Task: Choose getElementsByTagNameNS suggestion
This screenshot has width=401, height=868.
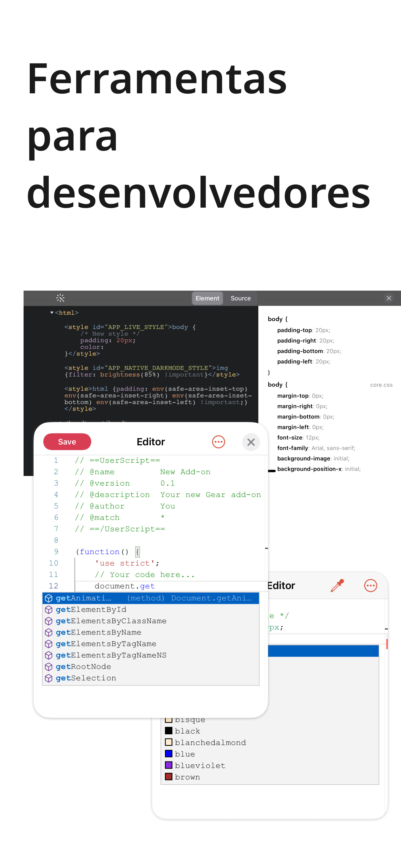Action: 151,656
